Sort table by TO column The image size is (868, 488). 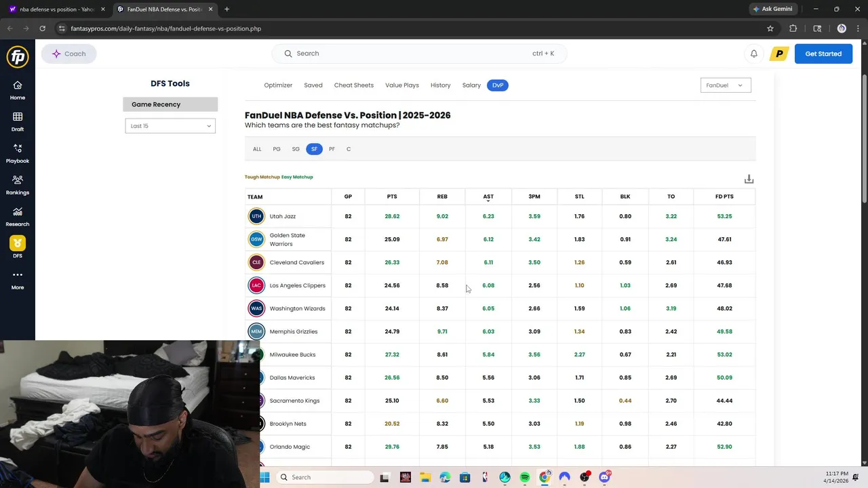[671, 197]
